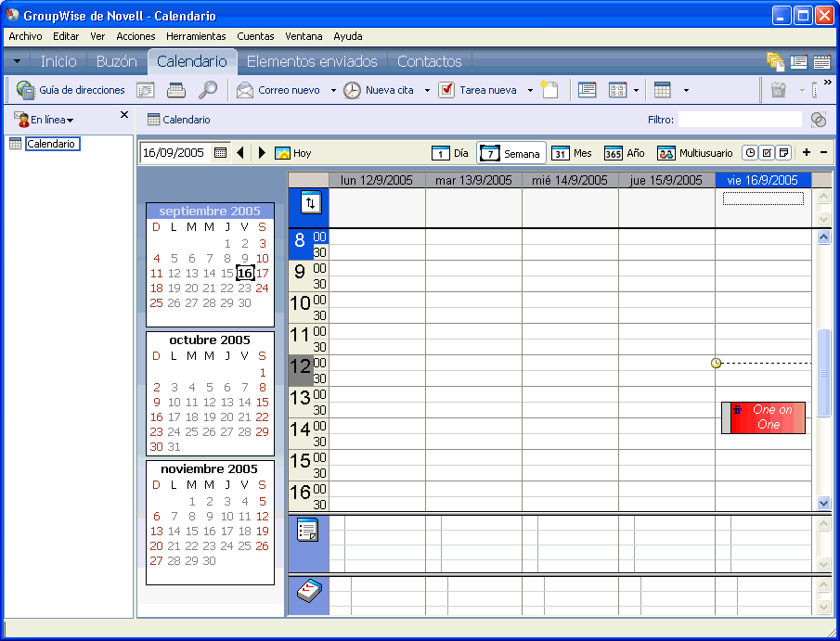The image size is (840, 641).
Task: Select Calendario in the folder tree
Action: pos(51,144)
